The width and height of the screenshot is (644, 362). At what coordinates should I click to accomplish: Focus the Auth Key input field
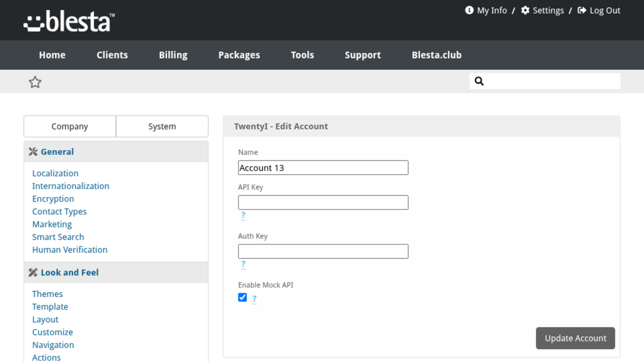click(x=323, y=251)
